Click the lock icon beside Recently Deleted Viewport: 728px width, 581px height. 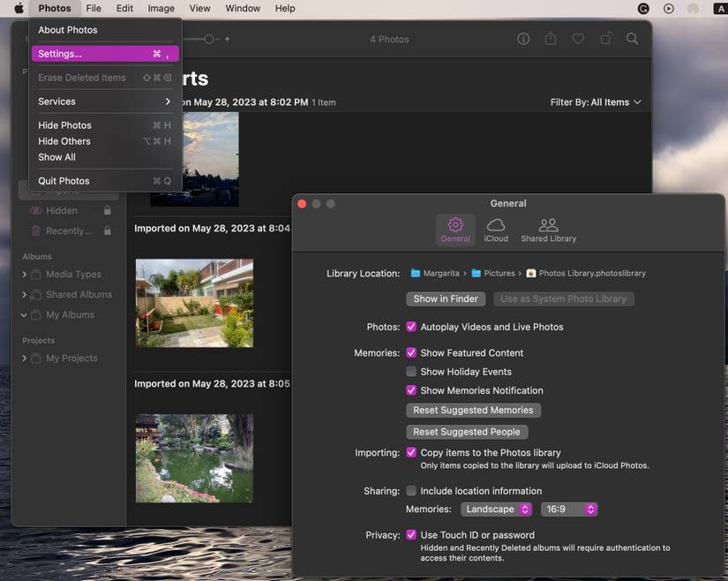[108, 230]
